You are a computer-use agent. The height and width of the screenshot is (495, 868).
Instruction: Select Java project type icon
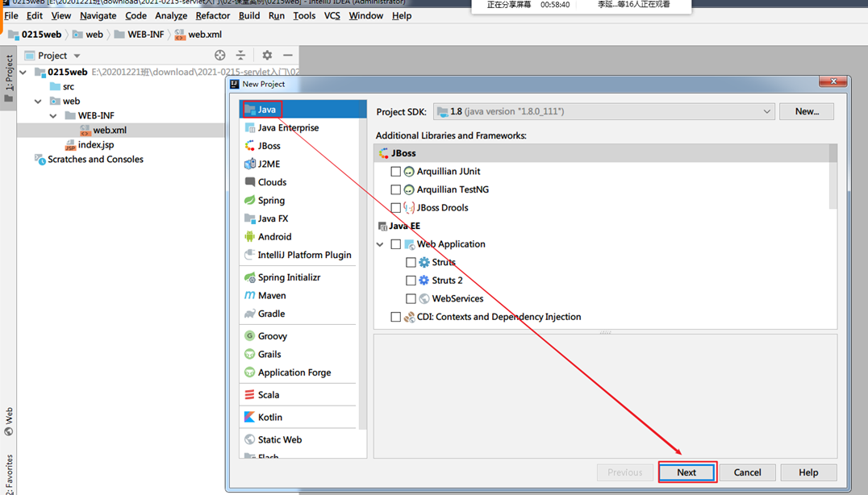click(x=250, y=110)
